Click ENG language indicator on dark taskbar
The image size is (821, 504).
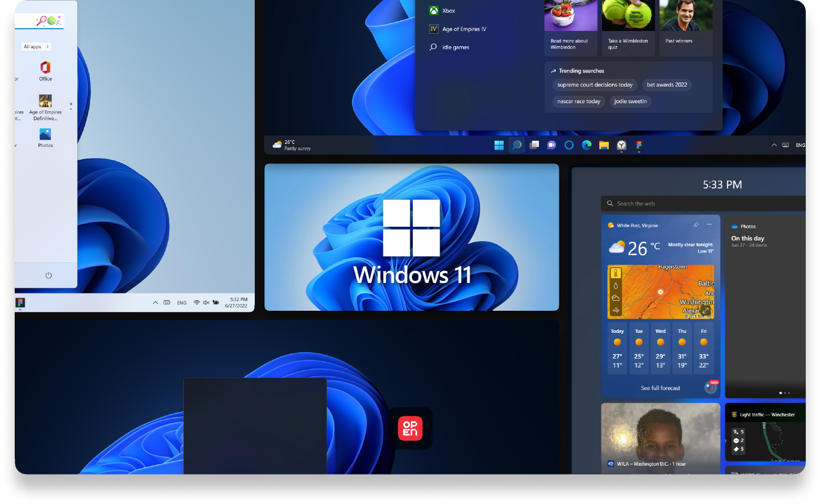800,145
